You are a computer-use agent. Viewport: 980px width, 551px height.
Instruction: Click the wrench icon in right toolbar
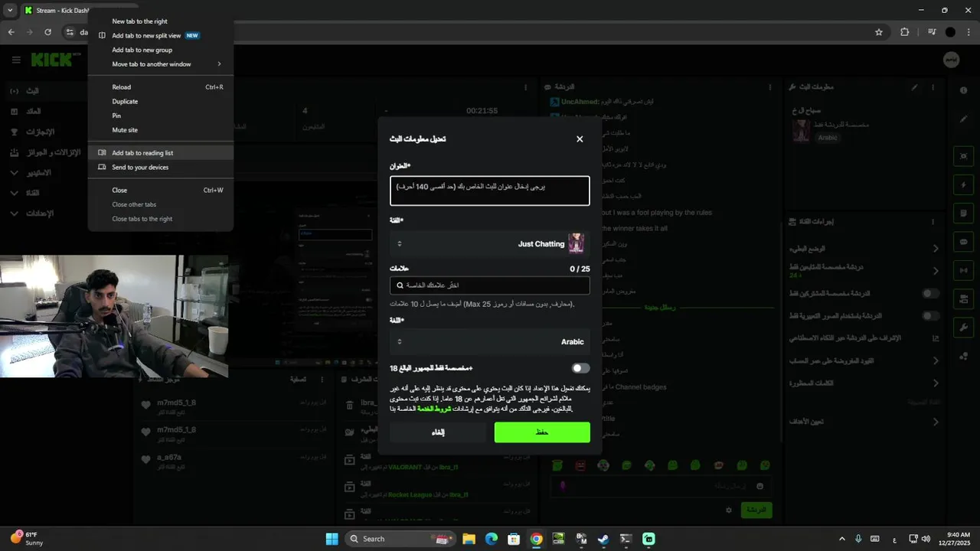pos(963,328)
